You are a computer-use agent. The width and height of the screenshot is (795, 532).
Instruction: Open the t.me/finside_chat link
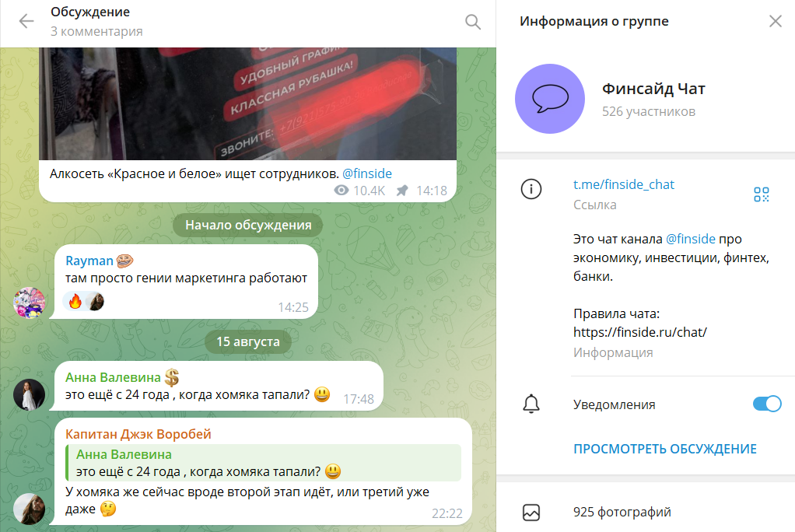click(623, 184)
